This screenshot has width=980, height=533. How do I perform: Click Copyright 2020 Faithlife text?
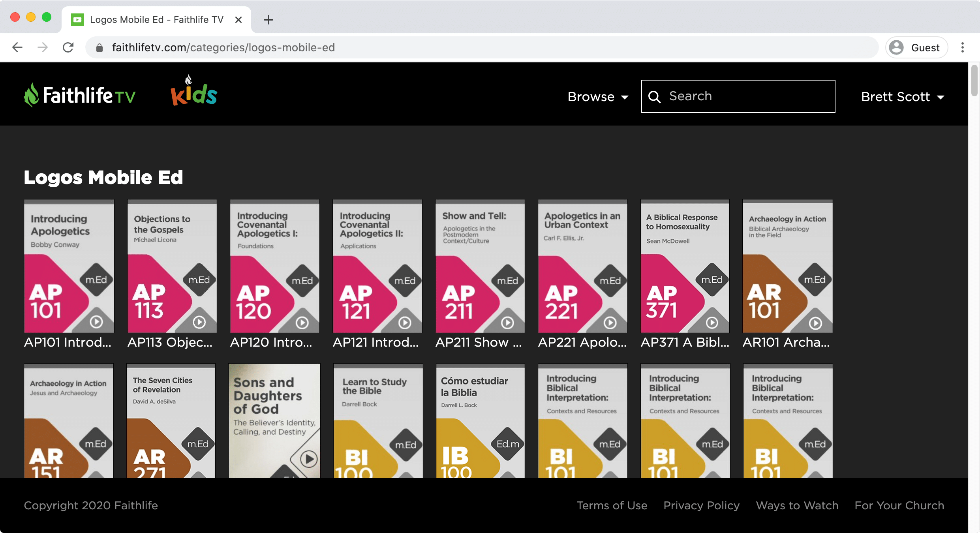pos(91,505)
